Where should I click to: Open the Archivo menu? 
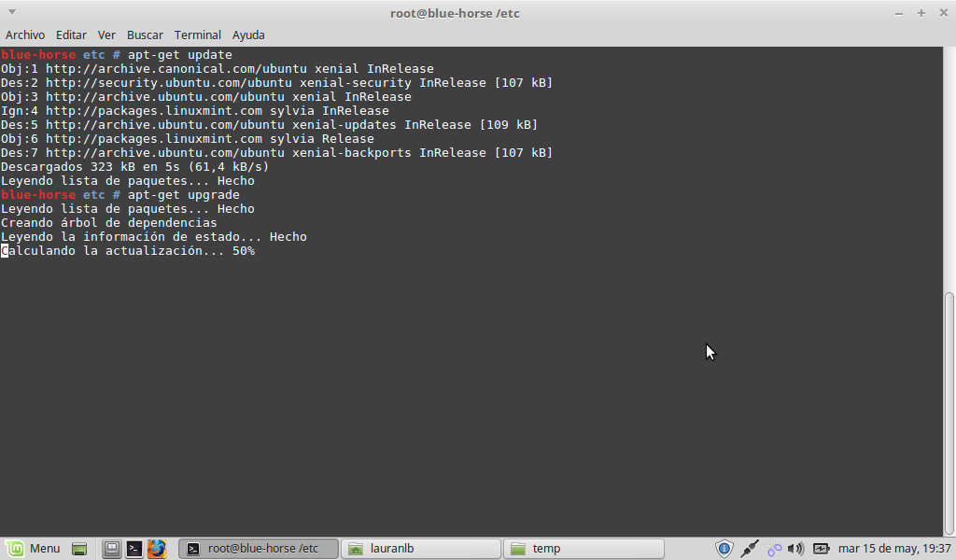coord(25,35)
